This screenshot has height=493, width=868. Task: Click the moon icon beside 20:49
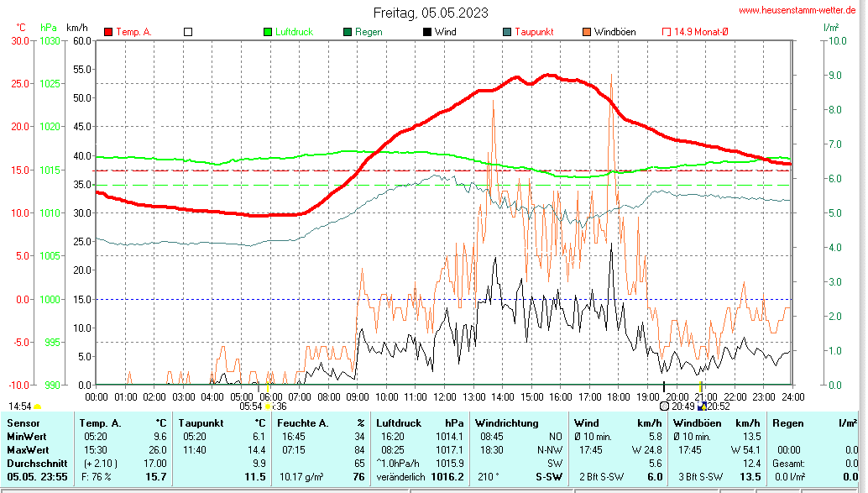click(665, 406)
